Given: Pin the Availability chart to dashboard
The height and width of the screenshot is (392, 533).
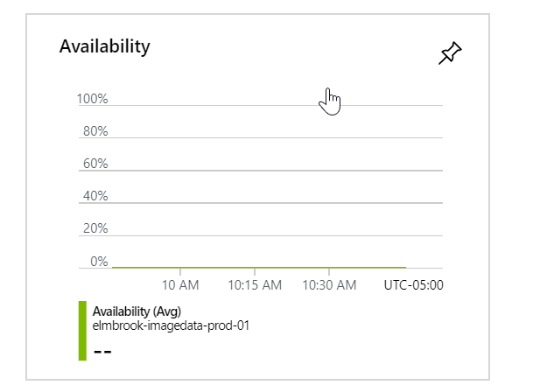Looking at the screenshot, I should point(450,53).
